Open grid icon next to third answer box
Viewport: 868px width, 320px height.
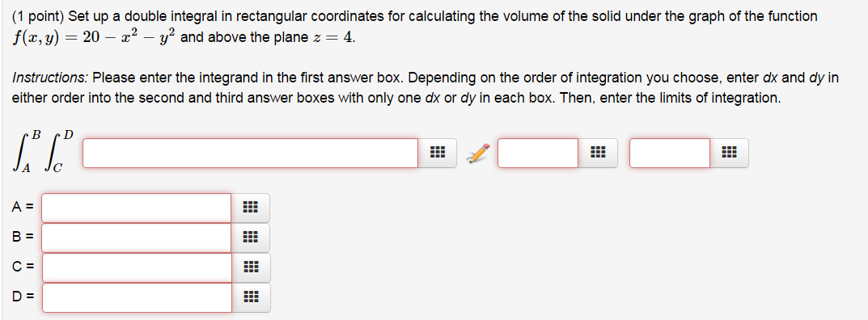click(x=729, y=153)
